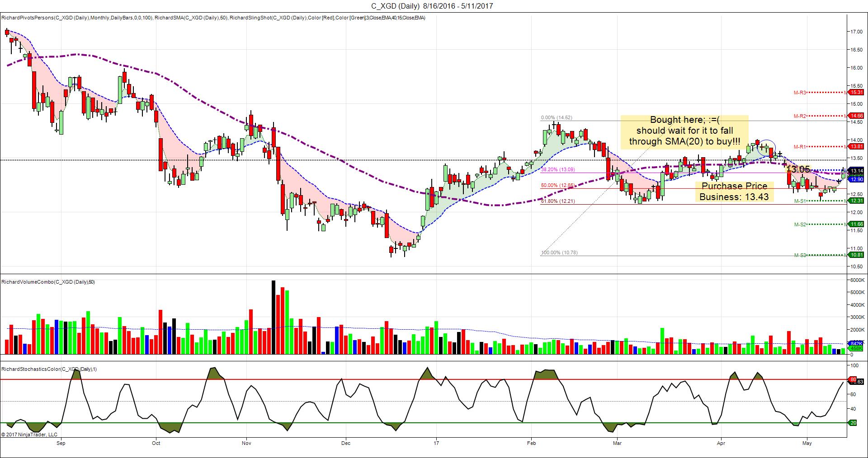Select the 50.00% (12.65) Fibonacci label
Screen dimensions: 868x458
pos(558,185)
